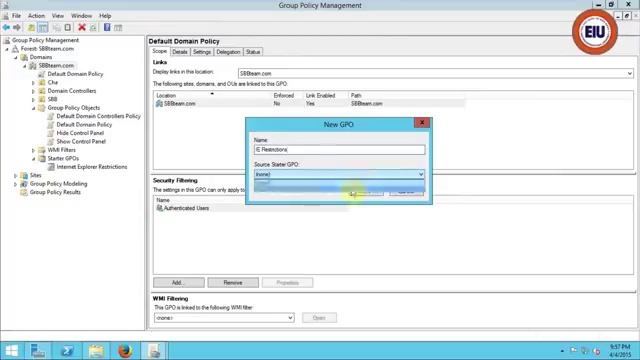
Task: Switch to the Status tab
Action: (253, 52)
